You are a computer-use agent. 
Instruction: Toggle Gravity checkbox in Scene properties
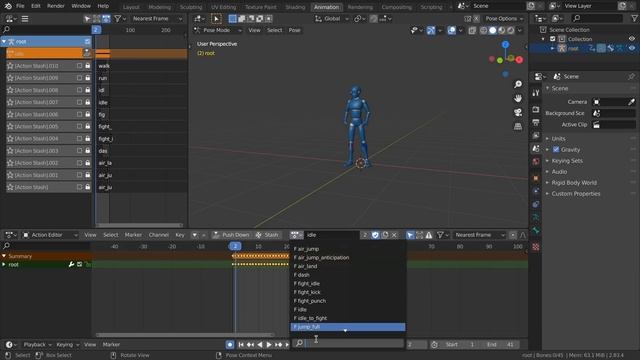point(556,150)
